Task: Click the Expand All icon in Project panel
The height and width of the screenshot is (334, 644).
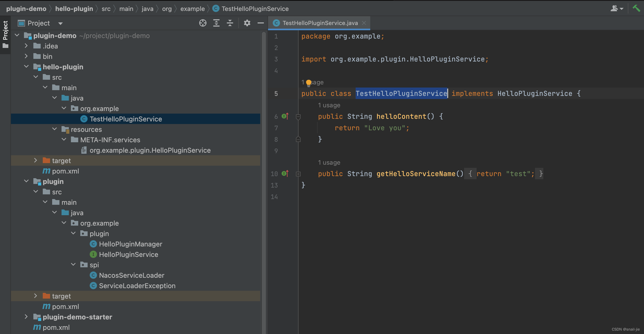Action: coord(216,23)
